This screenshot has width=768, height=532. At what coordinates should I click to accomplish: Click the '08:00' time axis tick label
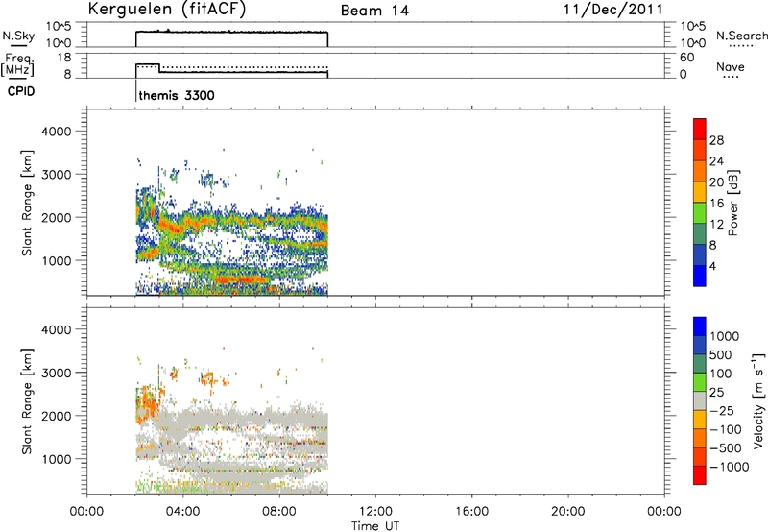tap(279, 512)
